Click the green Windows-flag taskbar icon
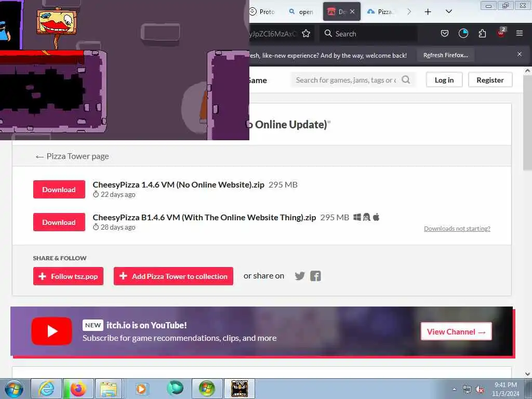Viewport: 532px width, 399px height. tap(207, 389)
